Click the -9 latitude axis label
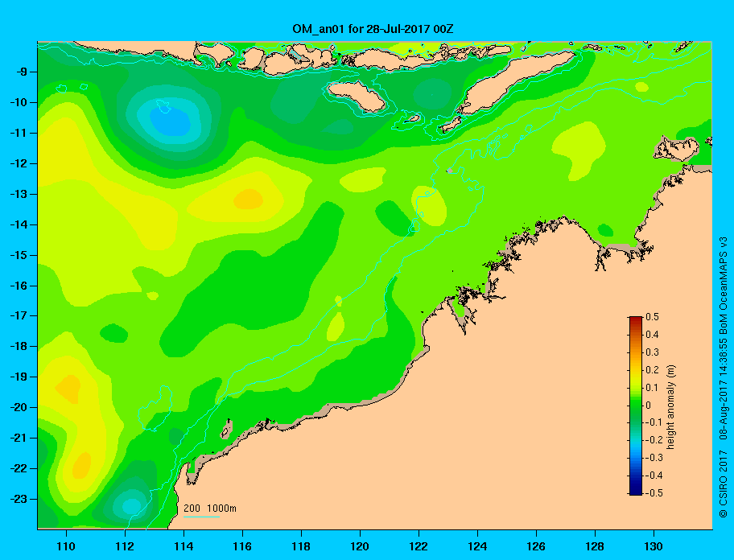The height and width of the screenshot is (560, 734). (22, 72)
